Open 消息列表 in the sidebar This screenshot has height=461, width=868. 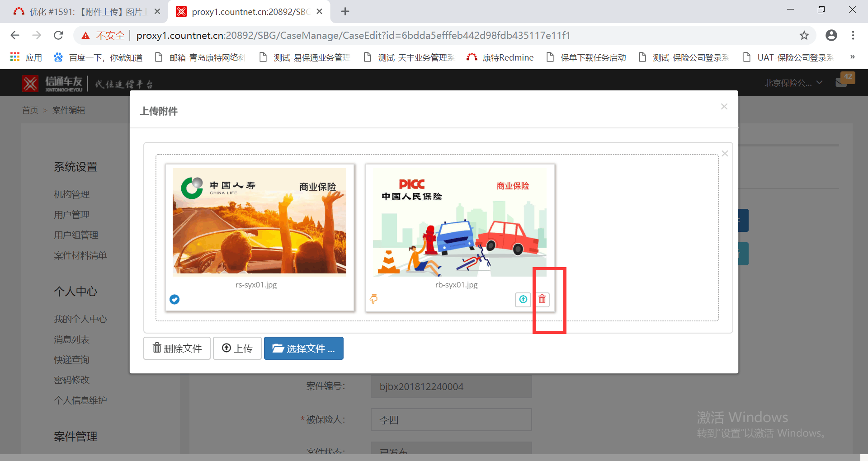click(71, 339)
